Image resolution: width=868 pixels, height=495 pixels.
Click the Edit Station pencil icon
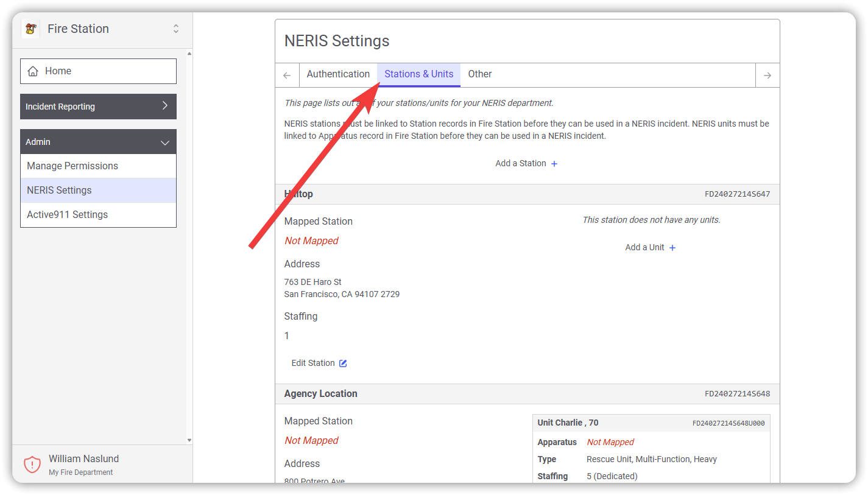(343, 363)
